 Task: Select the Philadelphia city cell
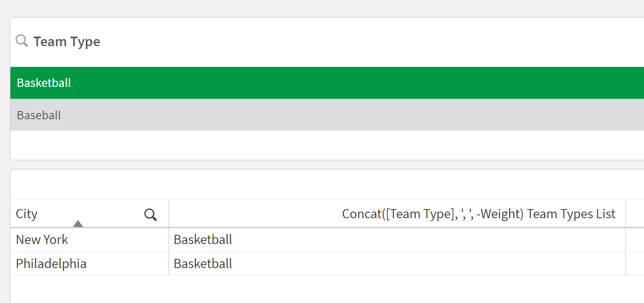[x=51, y=264]
